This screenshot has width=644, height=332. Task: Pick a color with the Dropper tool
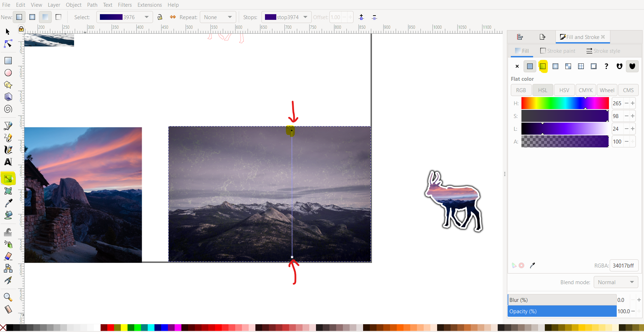(8, 203)
